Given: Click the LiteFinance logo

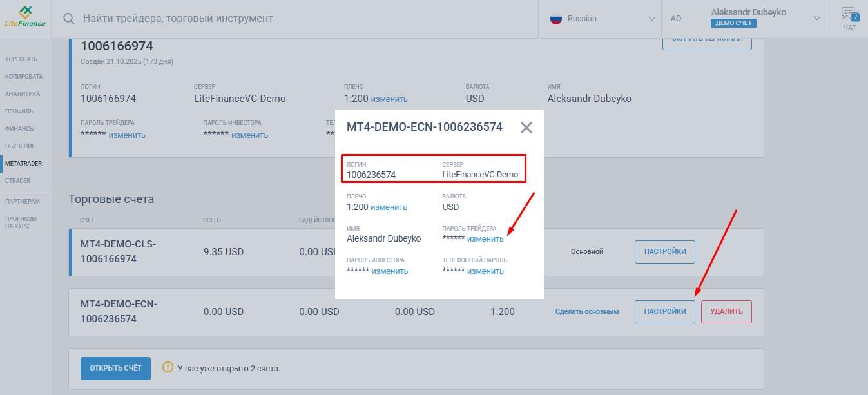Looking at the screenshot, I should (25, 16).
